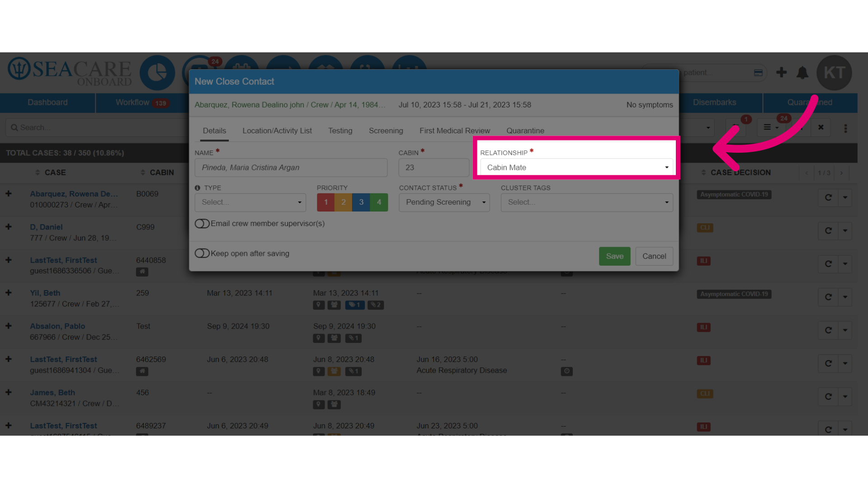Click the plus icon in the top bar
Screen dimensions: 868x488
tap(781, 72)
